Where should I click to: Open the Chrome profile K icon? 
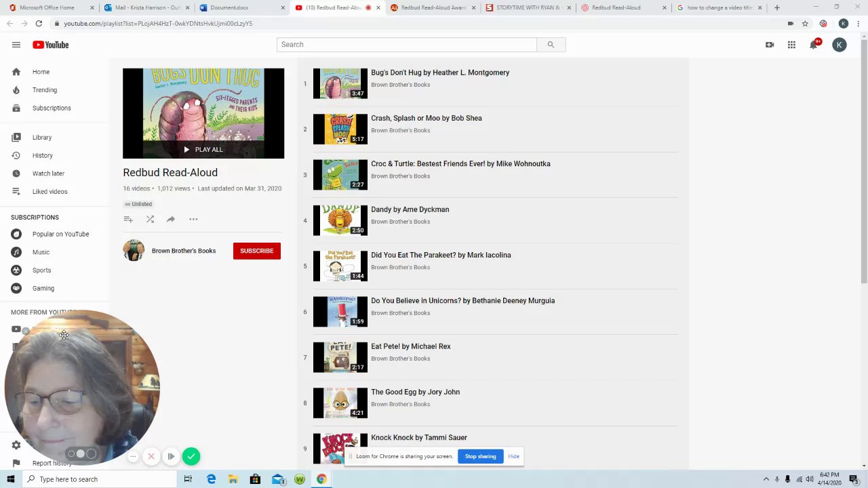(x=843, y=23)
